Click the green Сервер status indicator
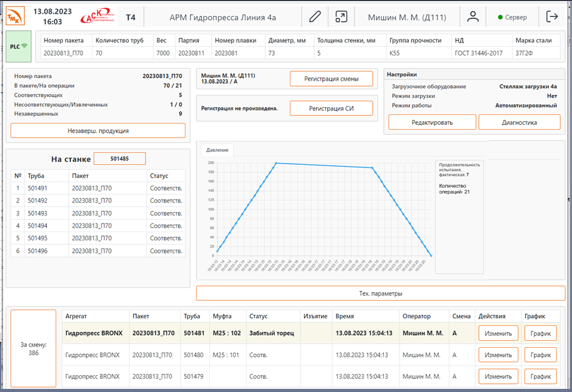Viewport: 572px width, 392px height. click(511, 17)
